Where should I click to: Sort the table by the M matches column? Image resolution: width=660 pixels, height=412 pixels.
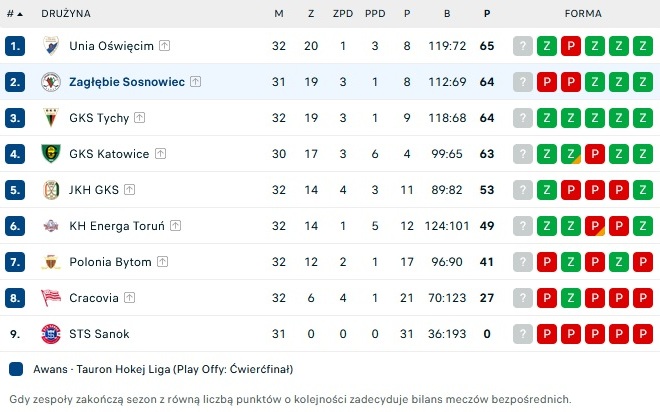279,14
